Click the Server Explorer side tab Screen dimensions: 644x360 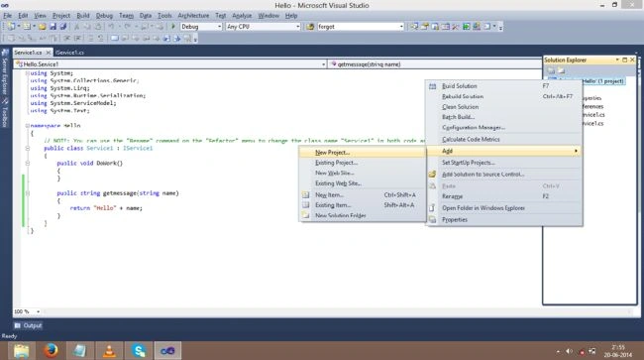pos(5,72)
